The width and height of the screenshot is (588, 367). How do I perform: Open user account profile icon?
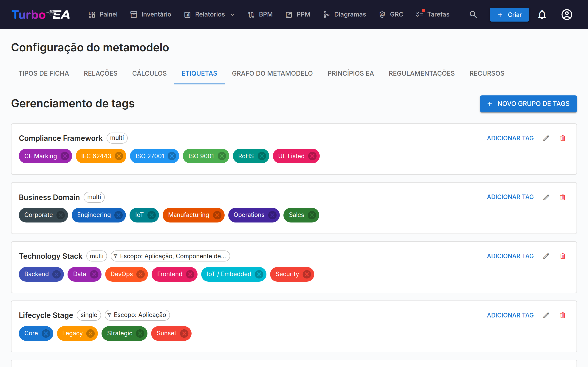[567, 14]
